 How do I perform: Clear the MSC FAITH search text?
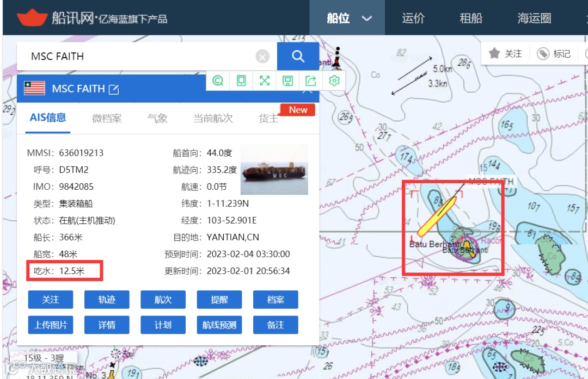click(262, 57)
